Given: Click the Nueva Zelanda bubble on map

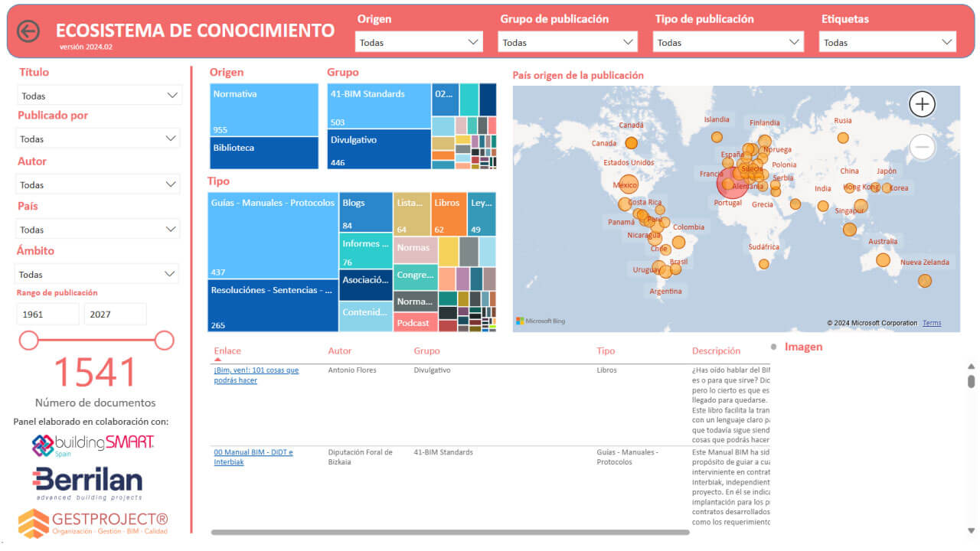Looking at the screenshot, I should [x=925, y=281].
